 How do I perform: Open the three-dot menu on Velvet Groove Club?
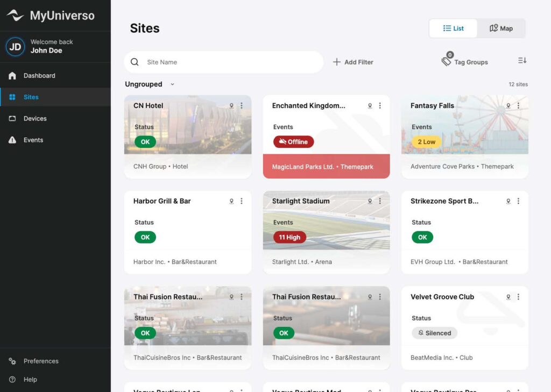[x=518, y=297]
